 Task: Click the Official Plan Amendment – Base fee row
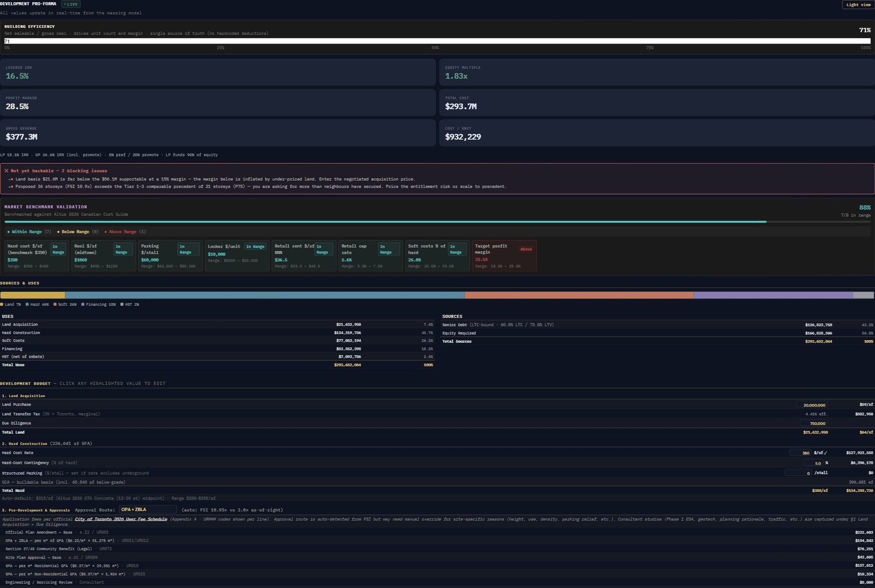(x=437, y=532)
